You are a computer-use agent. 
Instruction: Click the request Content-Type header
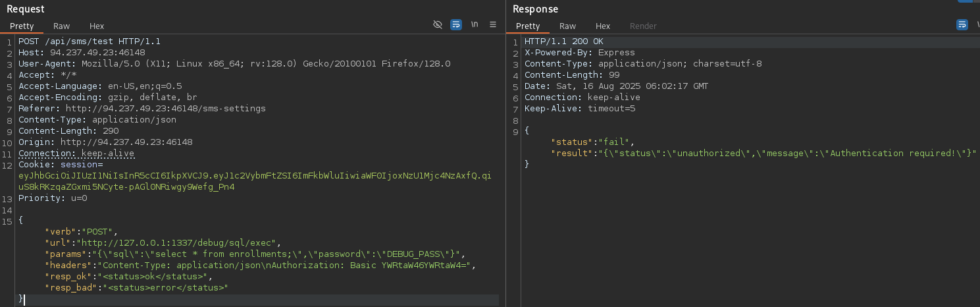(x=97, y=120)
